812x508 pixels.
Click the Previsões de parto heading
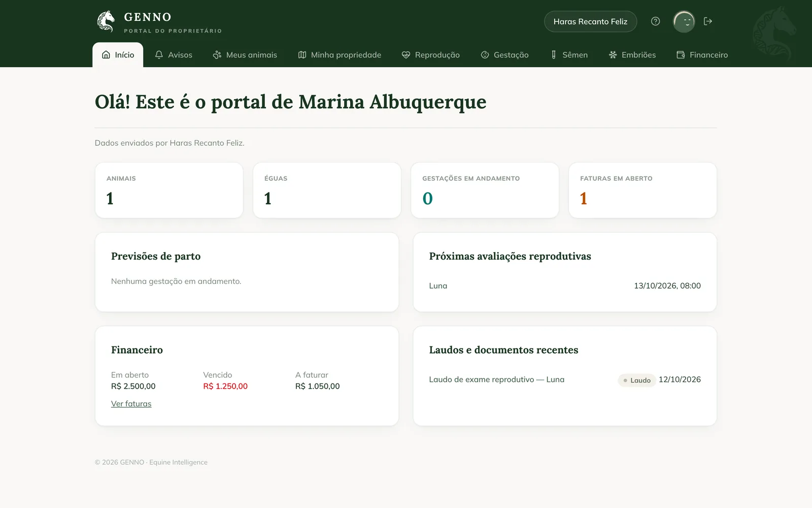(x=156, y=256)
